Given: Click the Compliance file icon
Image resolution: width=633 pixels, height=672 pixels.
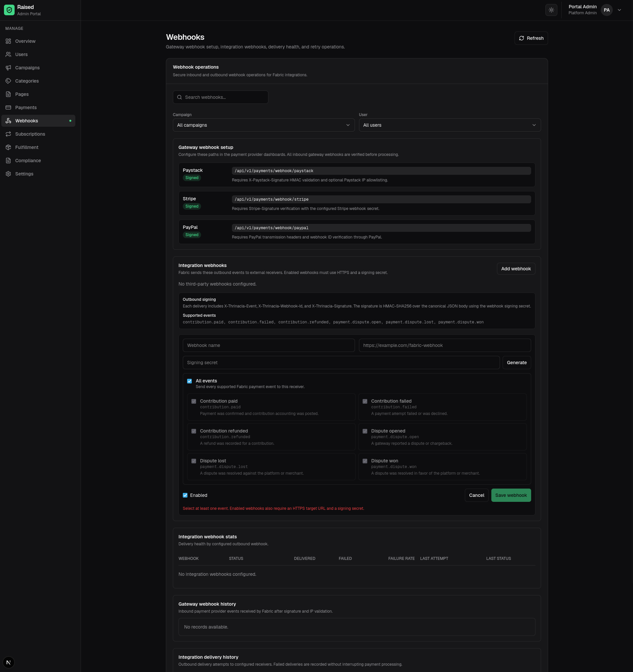Looking at the screenshot, I should (8, 161).
